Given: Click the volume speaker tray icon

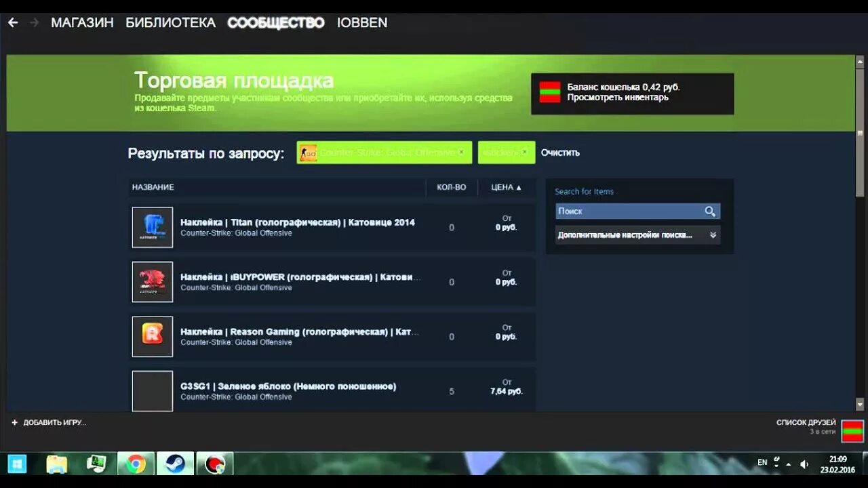Looking at the screenshot, I should coord(804,464).
